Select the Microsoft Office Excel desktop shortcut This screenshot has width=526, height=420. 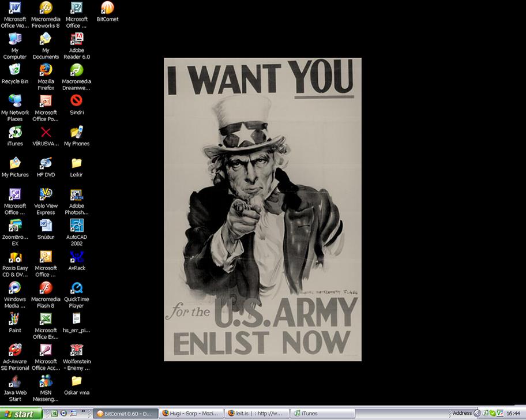coord(46,327)
